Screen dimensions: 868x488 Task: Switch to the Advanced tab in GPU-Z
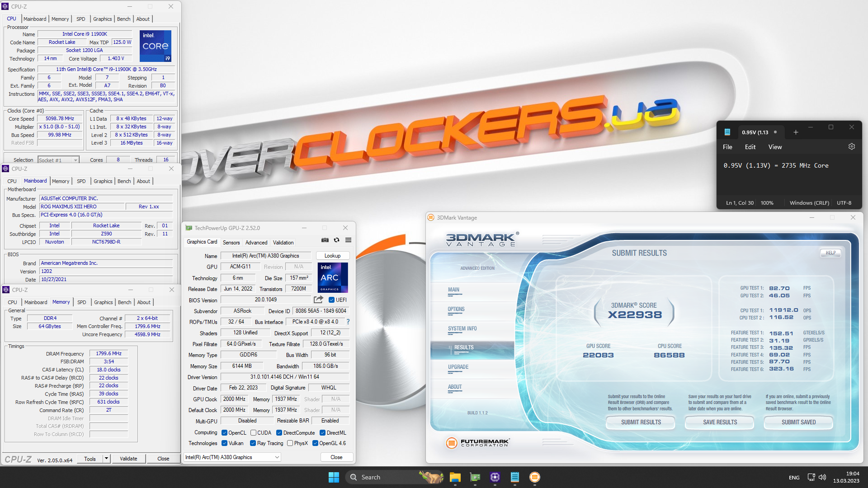pyautogui.click(x=256, y=242)
